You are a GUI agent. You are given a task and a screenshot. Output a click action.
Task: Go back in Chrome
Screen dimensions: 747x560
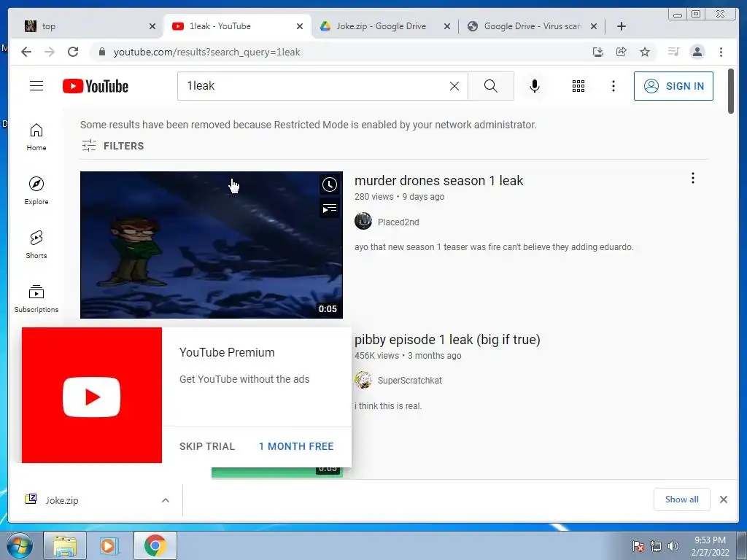pyautogui.click(x=26, y=52)
